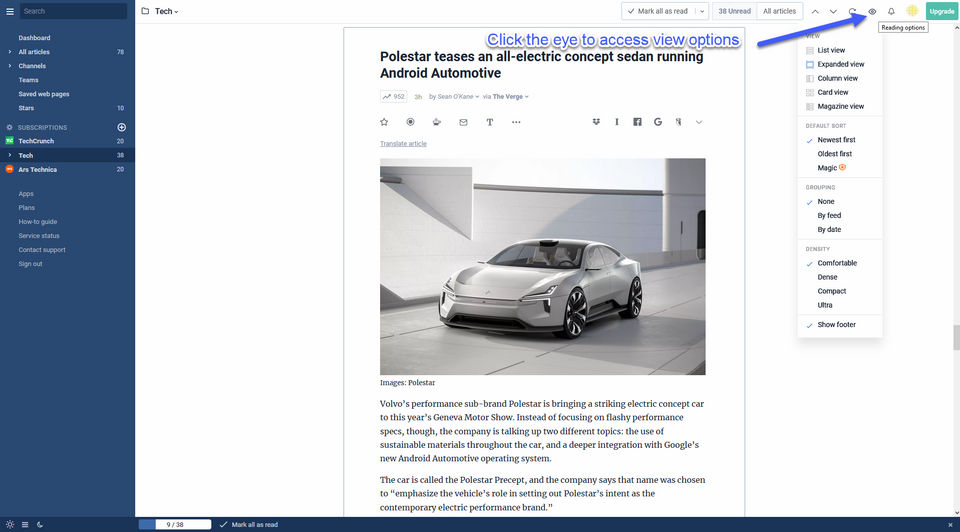
Task: Refresh the feed
Action: [852, 12]
